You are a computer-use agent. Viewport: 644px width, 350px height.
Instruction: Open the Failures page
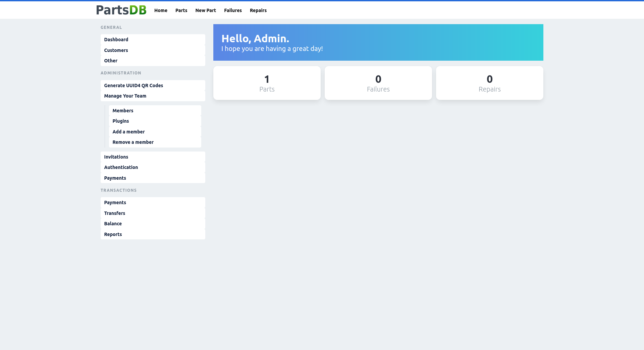233,10
